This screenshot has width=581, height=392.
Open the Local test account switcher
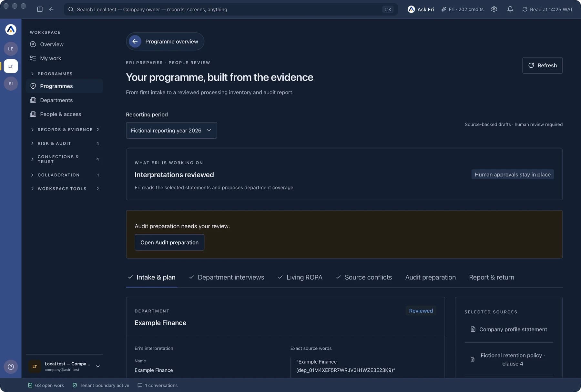click(65, 367)
